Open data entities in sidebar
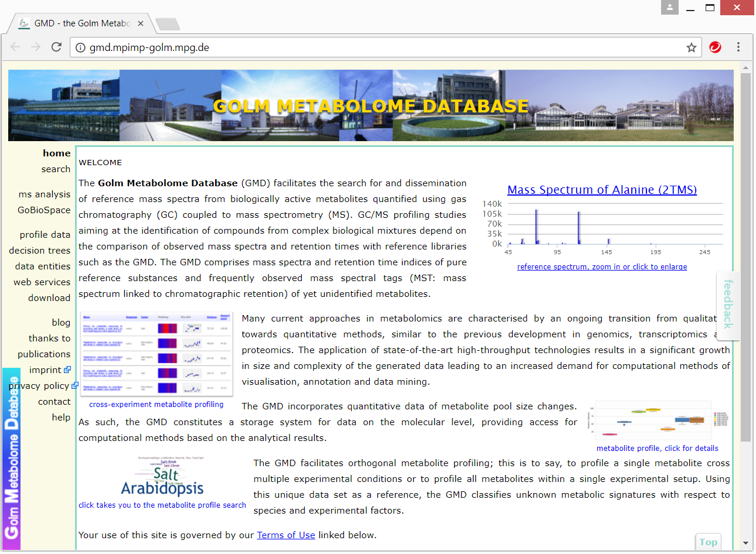Screen dimensions: 756x554 pyautogui.click(x=43, y=266)
